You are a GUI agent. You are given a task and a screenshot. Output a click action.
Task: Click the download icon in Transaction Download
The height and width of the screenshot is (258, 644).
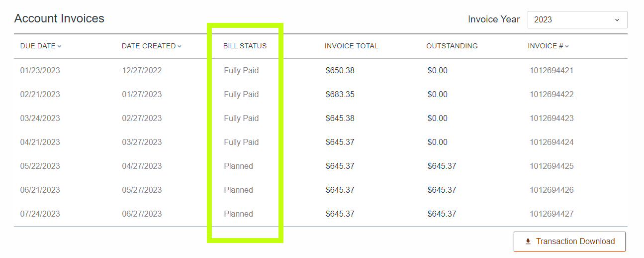coord(528,242)
